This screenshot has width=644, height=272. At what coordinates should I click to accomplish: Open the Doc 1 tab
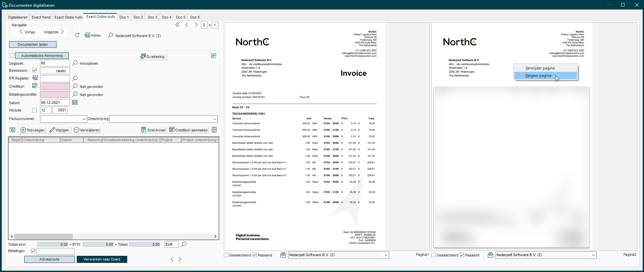coord(124,17)
